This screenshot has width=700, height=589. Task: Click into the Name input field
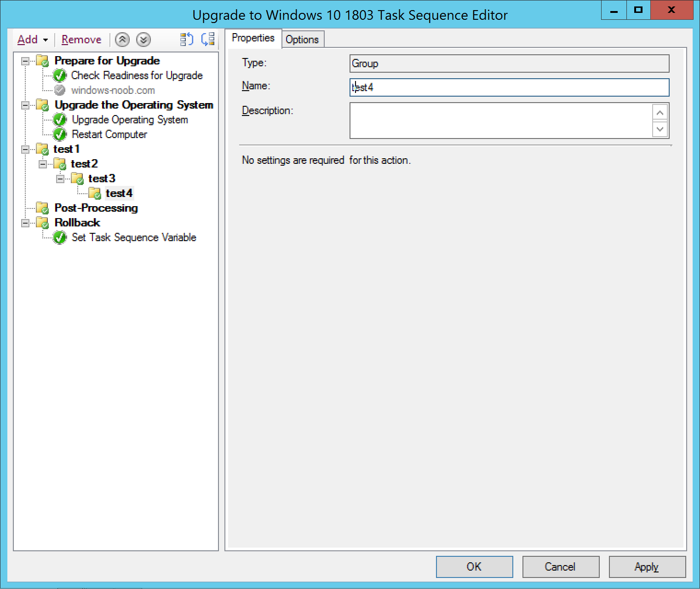tap(509, 87)
